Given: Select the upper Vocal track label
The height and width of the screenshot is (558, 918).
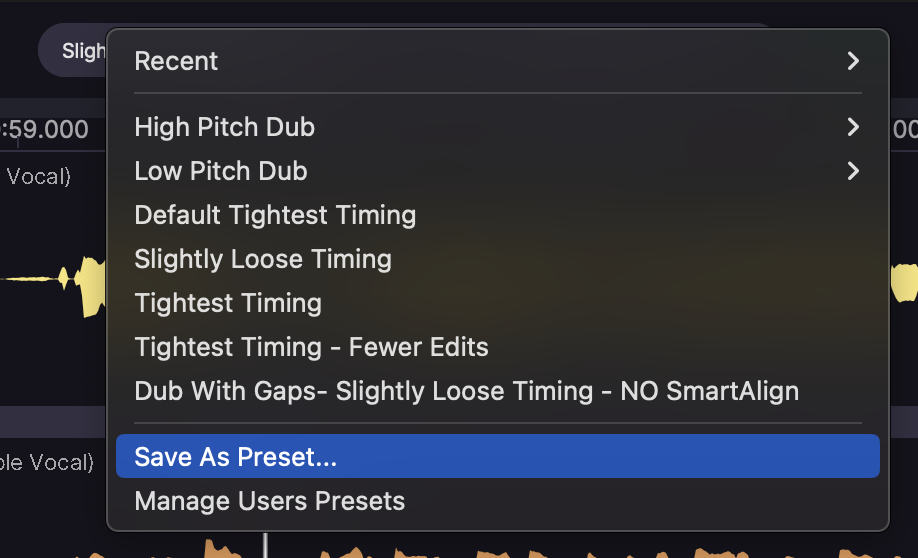Looking at the screenshot, I should tap(38, 177).
